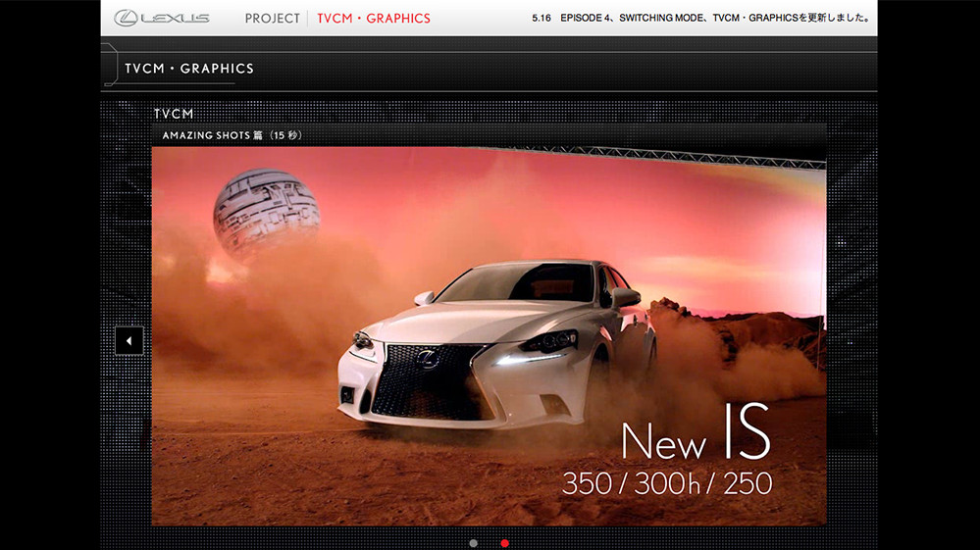Click the Lexus logo in header
Screen dimensions: 980x550
(x=161, y=18)
